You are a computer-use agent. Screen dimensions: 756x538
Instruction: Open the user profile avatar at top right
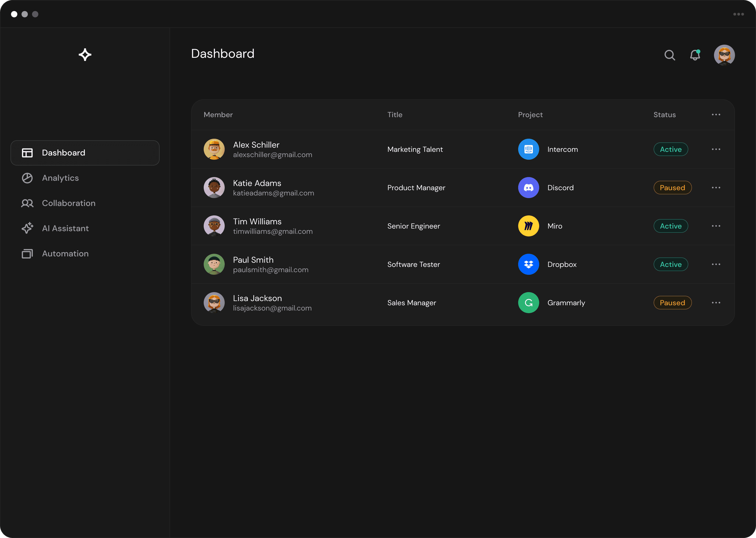tap(724, 55)
